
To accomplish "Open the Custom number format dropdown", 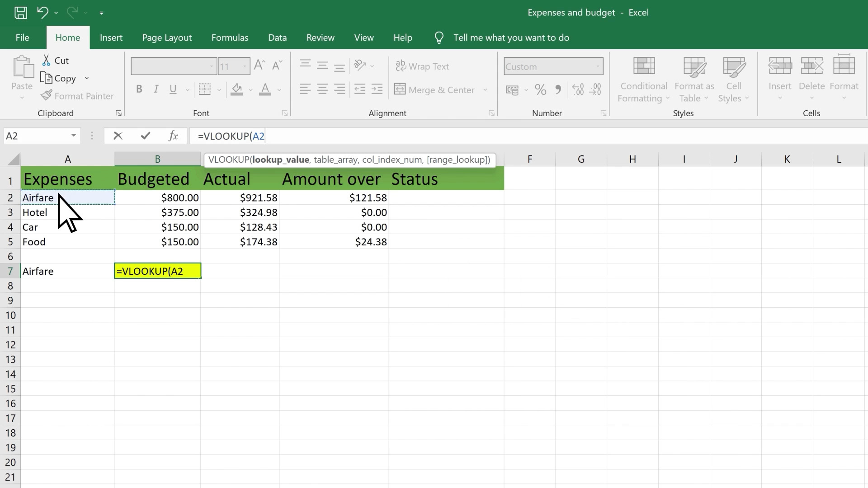I will coord(598,67).
